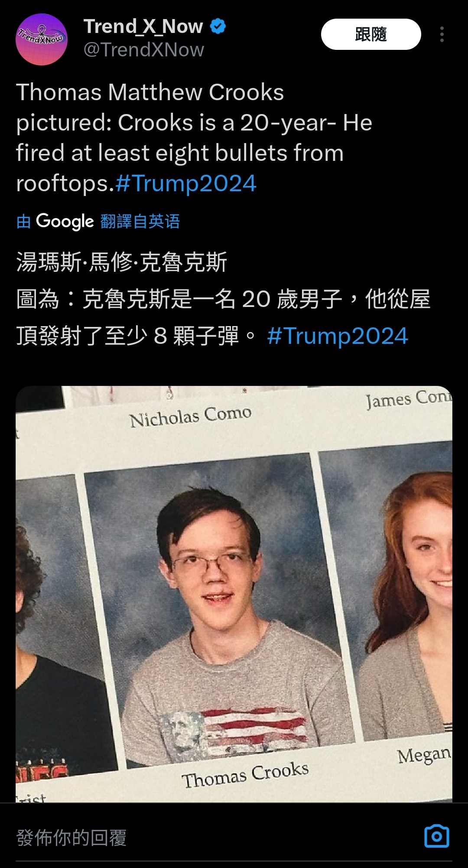Image resolution: width=468 pixels, height=868 pixels.
Task: Tap the Google logo in translation line
Action: click(65, 221)
